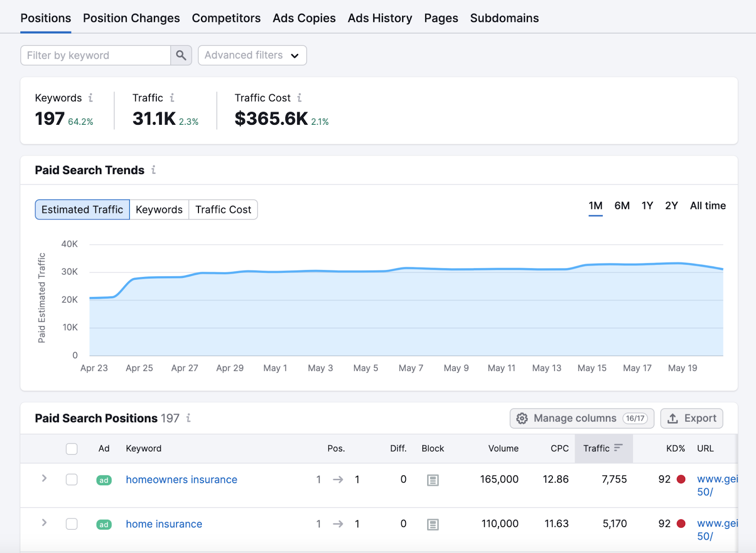This screenshot has height=553, width=756.
Task: Show info icon beside Paid Search Positions
Action: tap(189, 418)
